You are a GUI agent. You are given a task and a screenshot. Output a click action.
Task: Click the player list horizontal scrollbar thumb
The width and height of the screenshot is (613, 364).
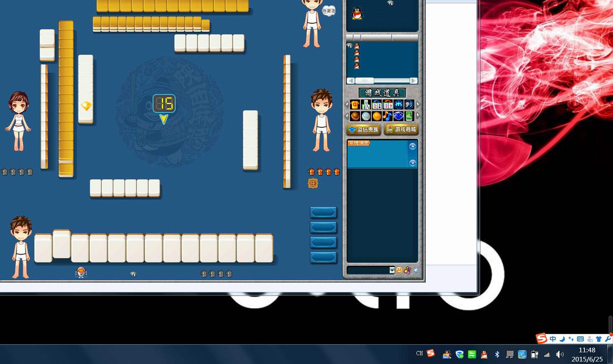[365, 81]
